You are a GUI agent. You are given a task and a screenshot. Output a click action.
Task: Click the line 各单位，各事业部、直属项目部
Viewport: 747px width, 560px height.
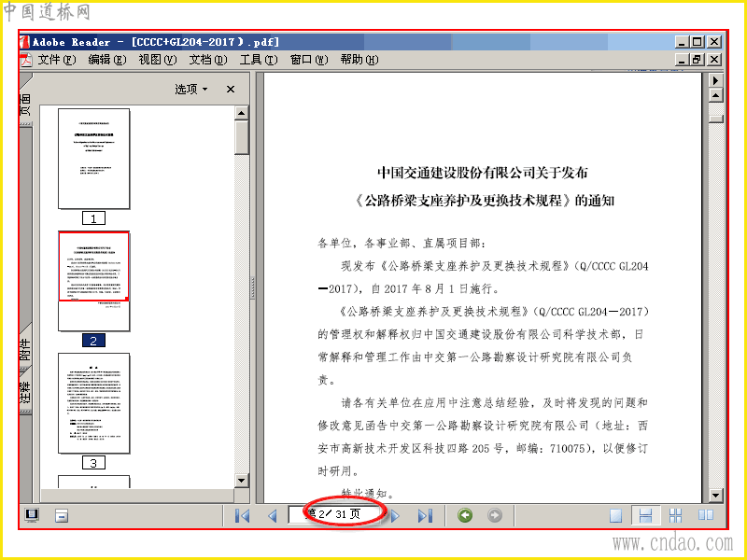[x=402, y=244]
